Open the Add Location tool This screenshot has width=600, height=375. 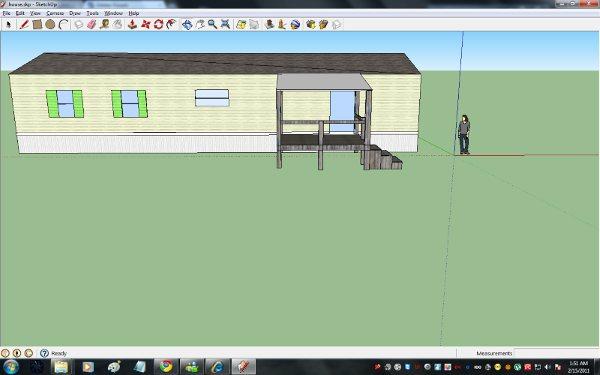(241, 24)
